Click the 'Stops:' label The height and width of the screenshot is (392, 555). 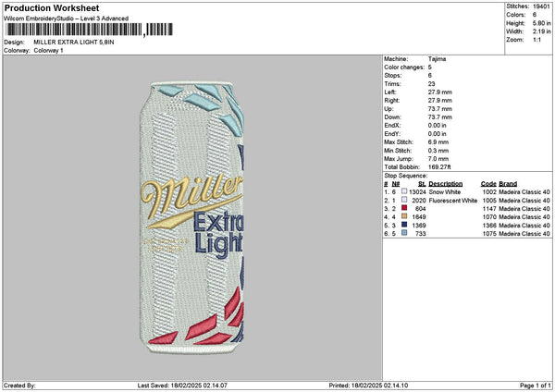pos(393,76)
